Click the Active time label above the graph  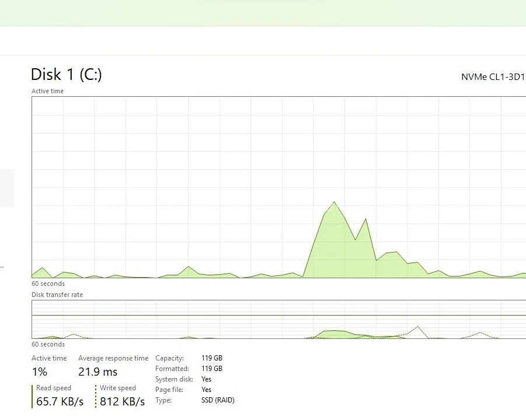coord(47,91)
